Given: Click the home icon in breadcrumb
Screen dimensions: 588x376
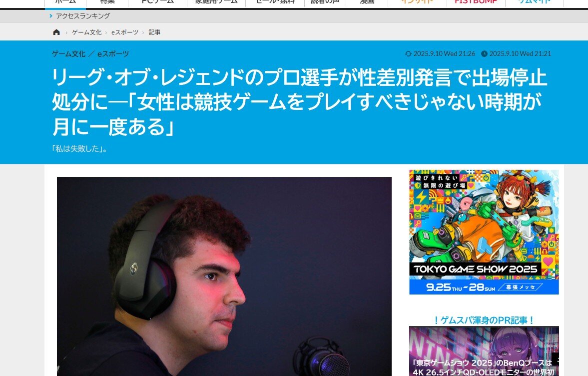Looking at the screenshot, I should [56, 32].
